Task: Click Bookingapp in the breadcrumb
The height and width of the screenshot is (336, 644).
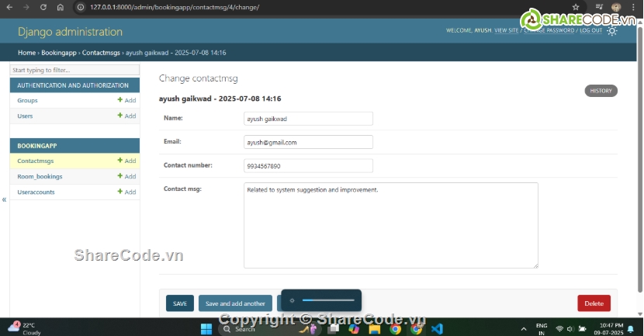Action: pyautogui.click(x=59, y=53)
